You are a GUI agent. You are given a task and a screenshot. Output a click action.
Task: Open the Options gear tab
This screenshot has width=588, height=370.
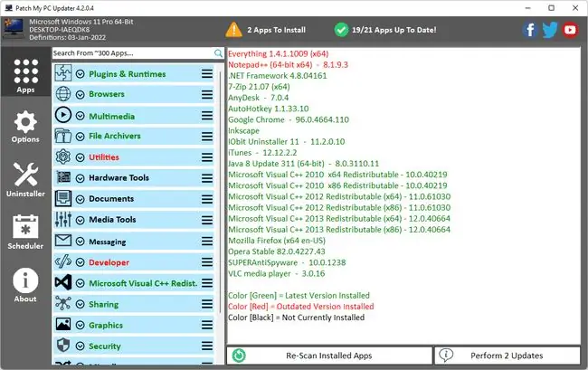coord(25,127)
